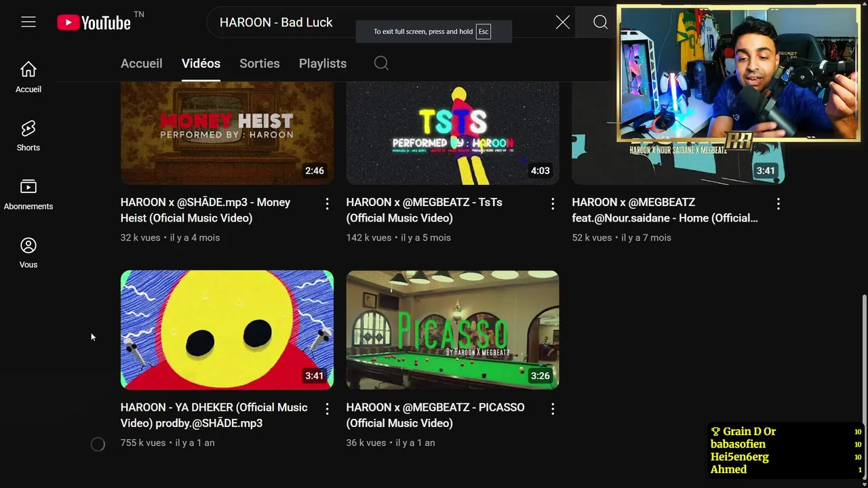Open options menu for Money Heist video

[327, 203]
